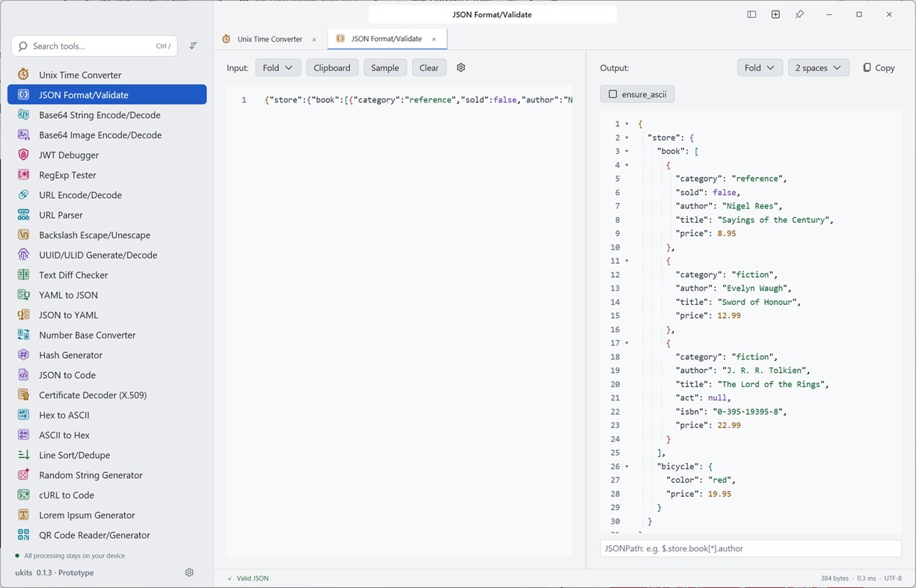Open the RegExp Tester icon
Screen dimensions: 916x588
pyautogui.click(x=24, y=175)
